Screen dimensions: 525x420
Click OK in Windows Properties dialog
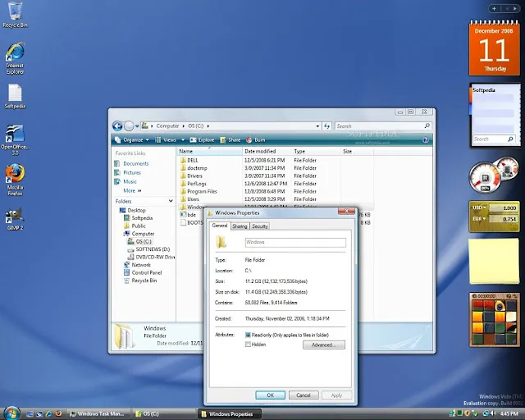click(x=270, y=395)
